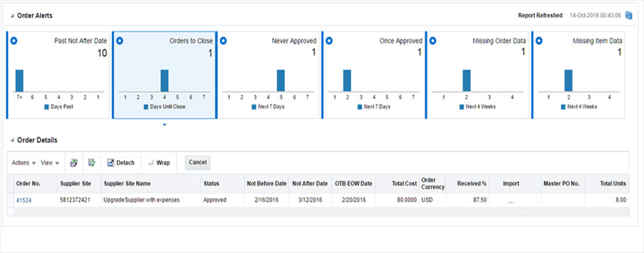Click the Supplier Site column header
The image size is (644, 253).
click(79, 183)
